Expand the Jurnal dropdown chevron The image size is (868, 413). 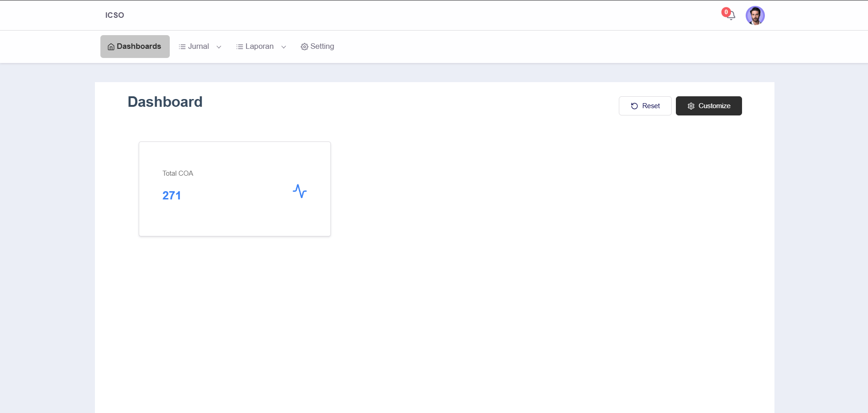[219, 47]
